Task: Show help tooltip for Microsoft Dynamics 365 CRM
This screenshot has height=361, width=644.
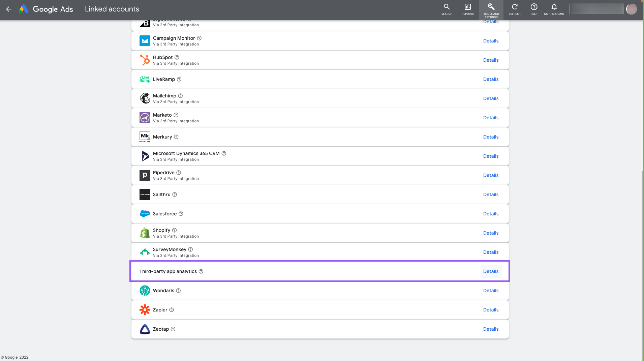Action: tap(224, 153)
